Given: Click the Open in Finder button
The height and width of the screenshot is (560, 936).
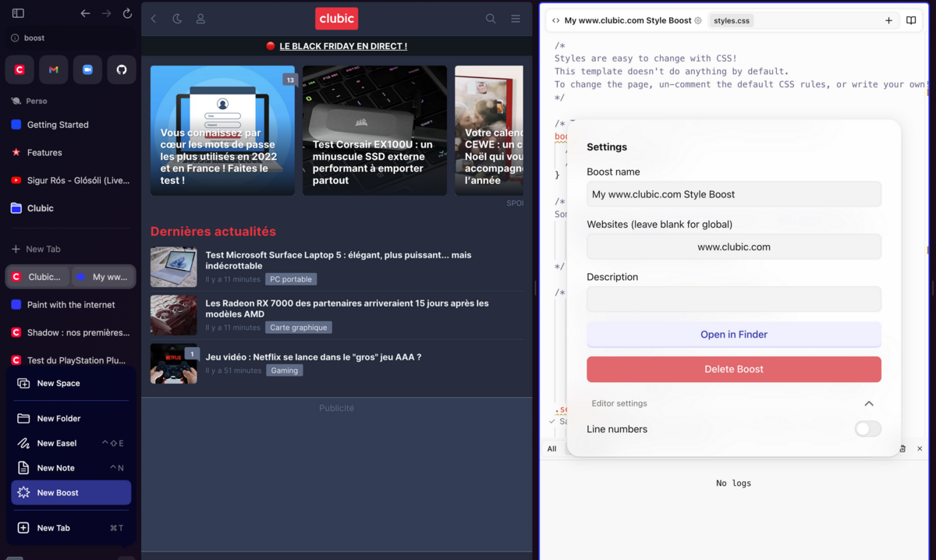Looking at the screenshot, I should (734, 335).
